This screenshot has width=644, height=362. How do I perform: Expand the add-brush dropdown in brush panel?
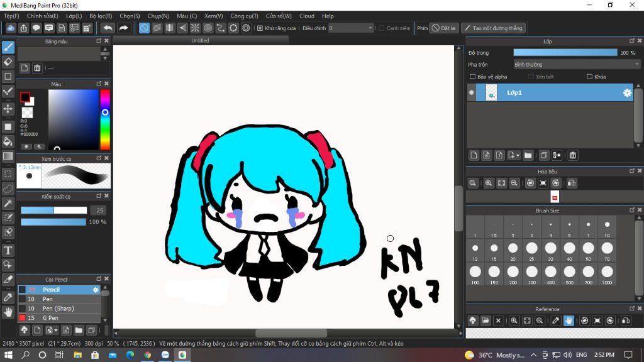click(56, 330)
